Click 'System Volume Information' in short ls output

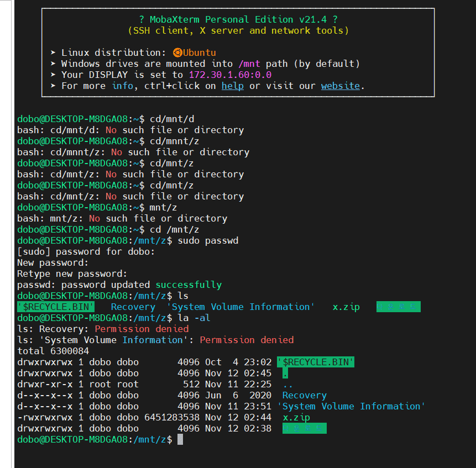pos(240,307)
